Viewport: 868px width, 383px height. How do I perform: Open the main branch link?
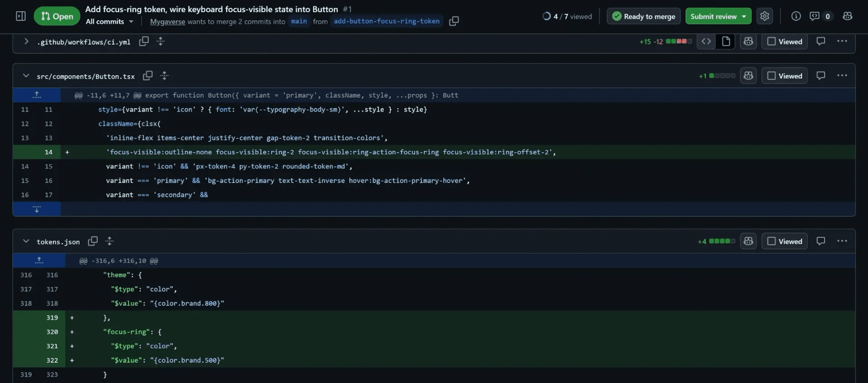pos(299,21)
